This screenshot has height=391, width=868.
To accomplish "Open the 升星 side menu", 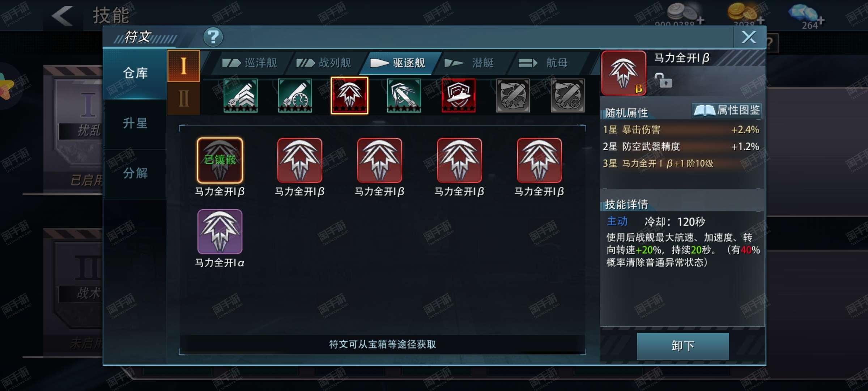I will coord(135,123).
